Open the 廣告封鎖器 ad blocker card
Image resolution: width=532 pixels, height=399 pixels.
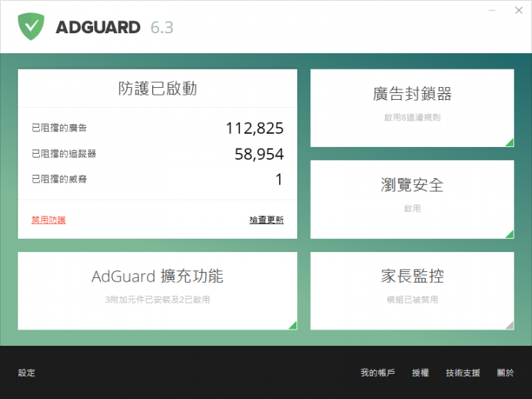tap(412, 108)
